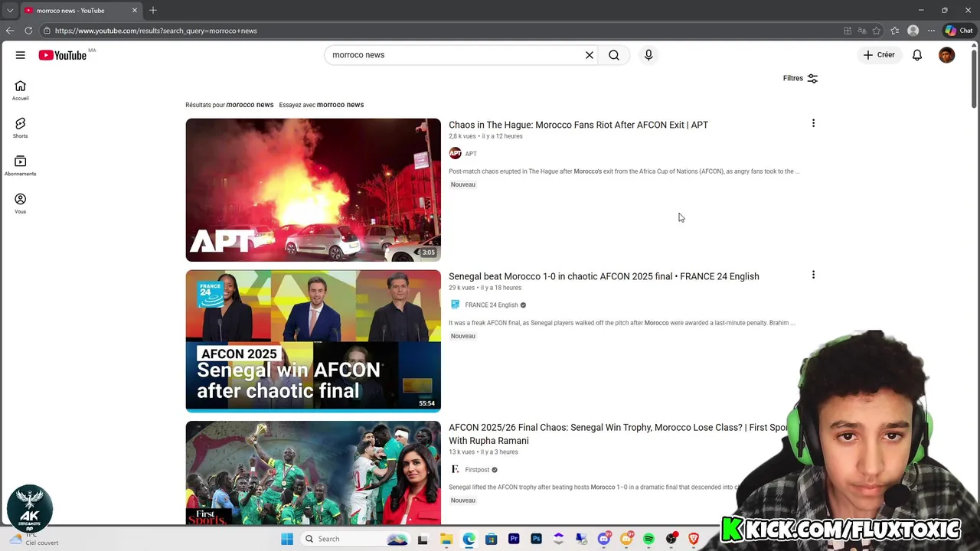980x551 pixels.
Task: Open browser settings and more menu
Action: coord(931,31)
